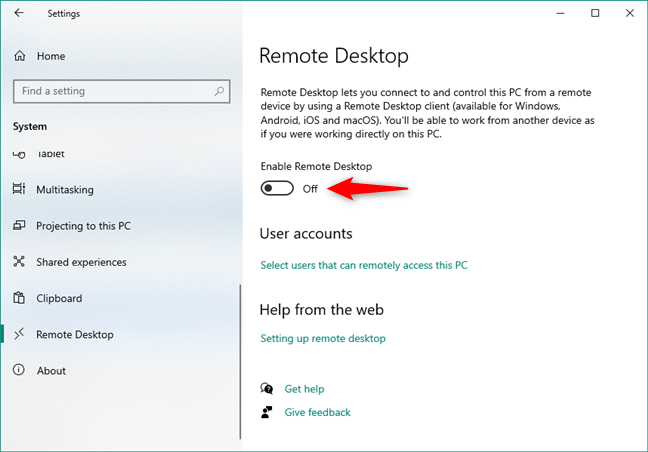Click the Remote Desktop sidebar icon

pyautogui.click(x=19, y=334)
